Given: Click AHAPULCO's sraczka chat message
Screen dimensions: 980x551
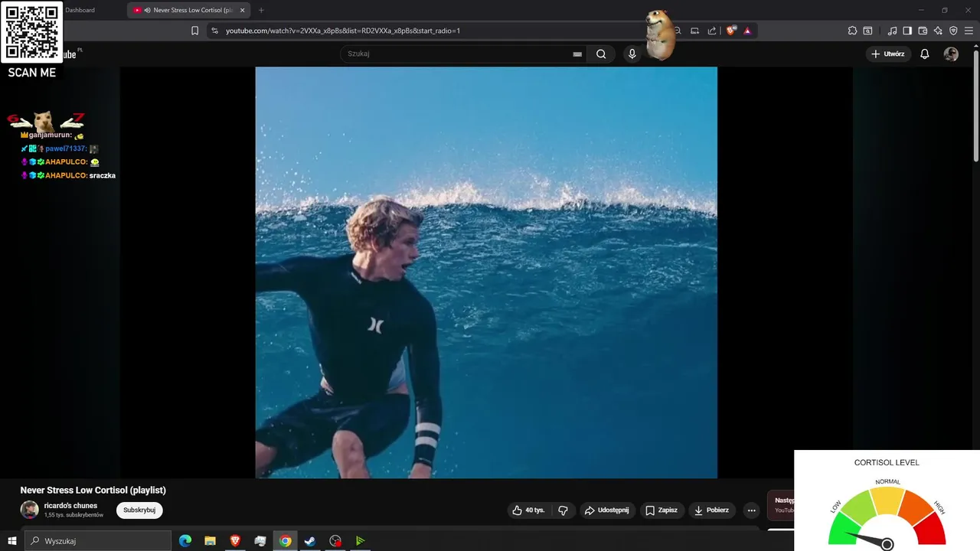Looking at the screenshot, I should (102, 175).
